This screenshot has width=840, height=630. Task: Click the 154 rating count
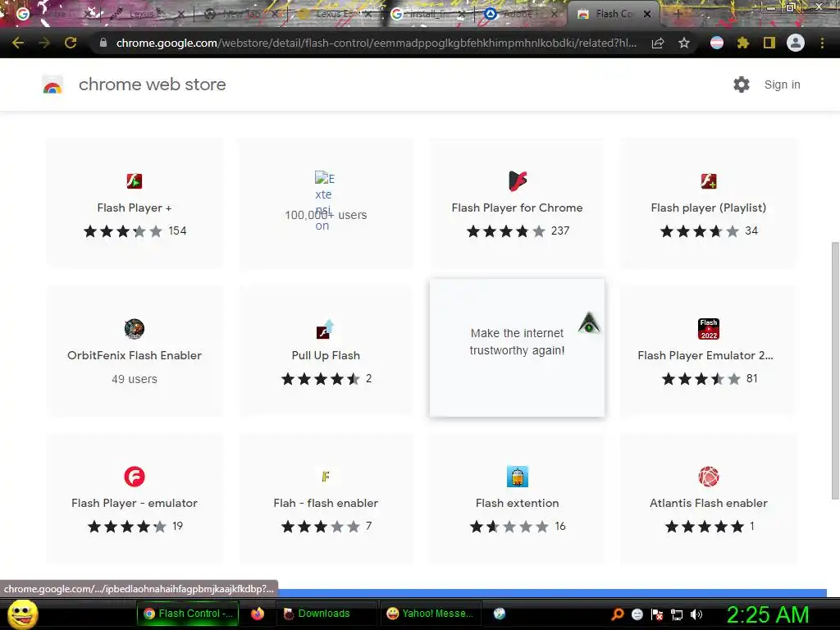click(x=177, y=231)
